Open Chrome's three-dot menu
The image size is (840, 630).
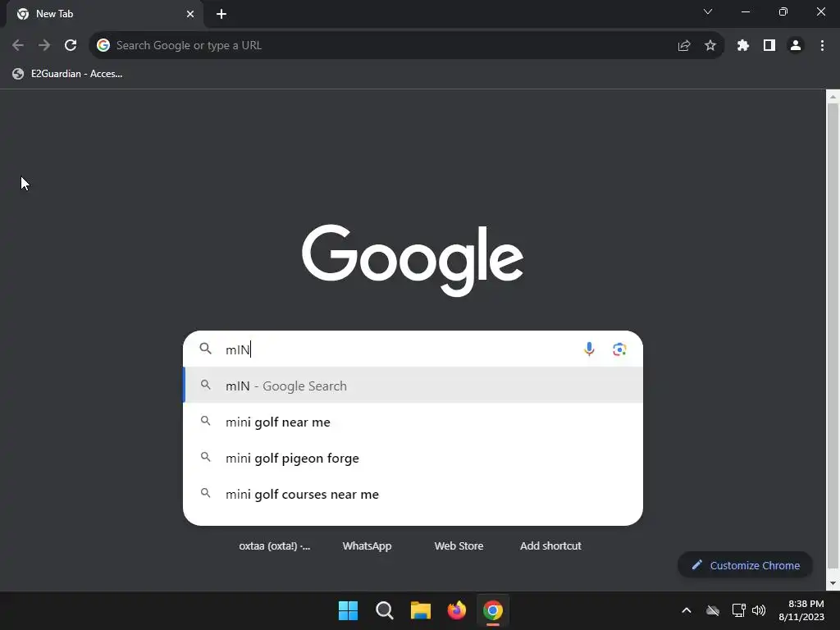point(822,46)
